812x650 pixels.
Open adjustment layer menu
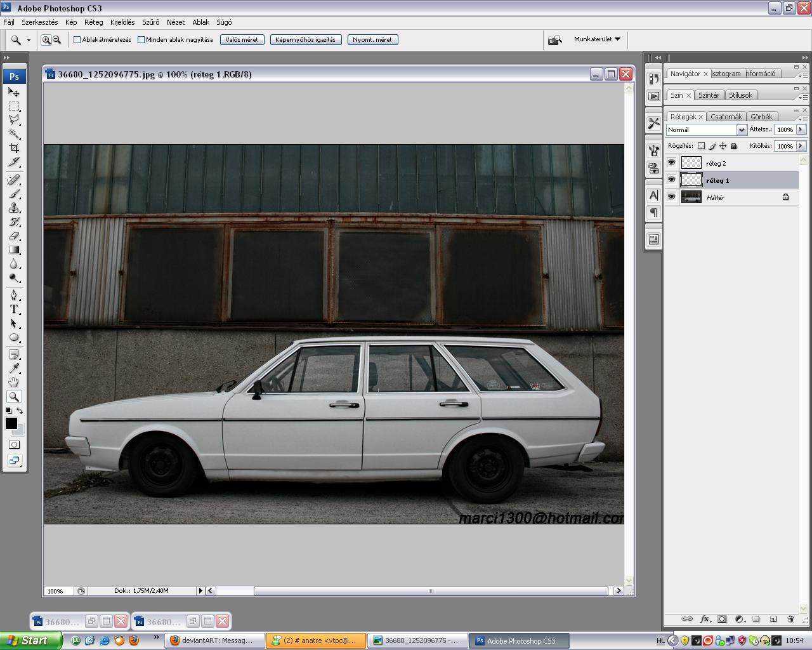[739, 619]
